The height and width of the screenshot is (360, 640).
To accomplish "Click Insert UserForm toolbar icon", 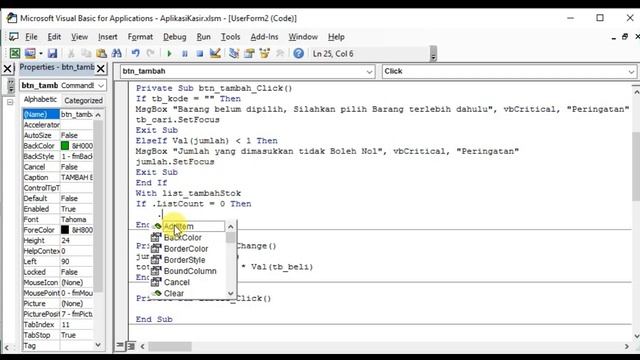I will [30, 53].
